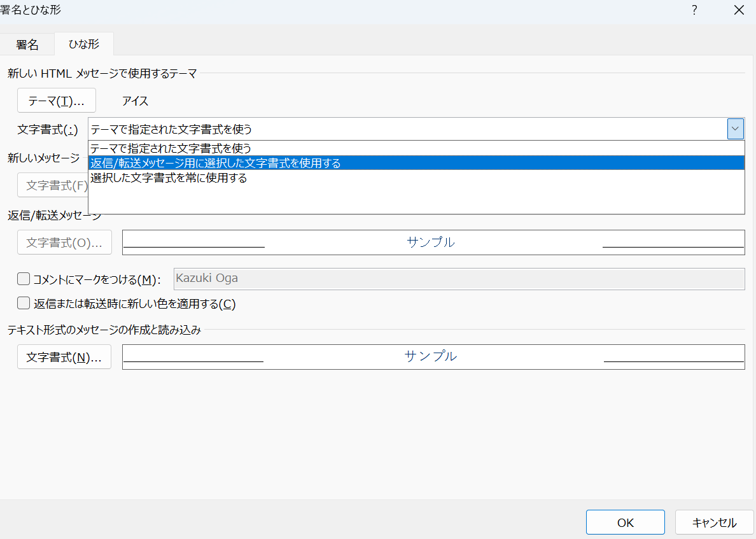This screenshot has width=756, height=539.
Task: Open the テーマ(T)... theme picker button
Action: [x=57, y=101]
